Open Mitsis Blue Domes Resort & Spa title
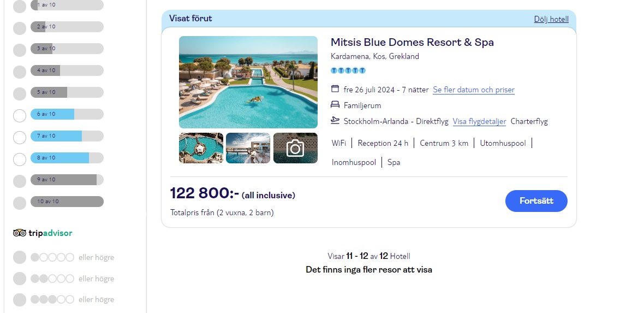 [412, 43]
